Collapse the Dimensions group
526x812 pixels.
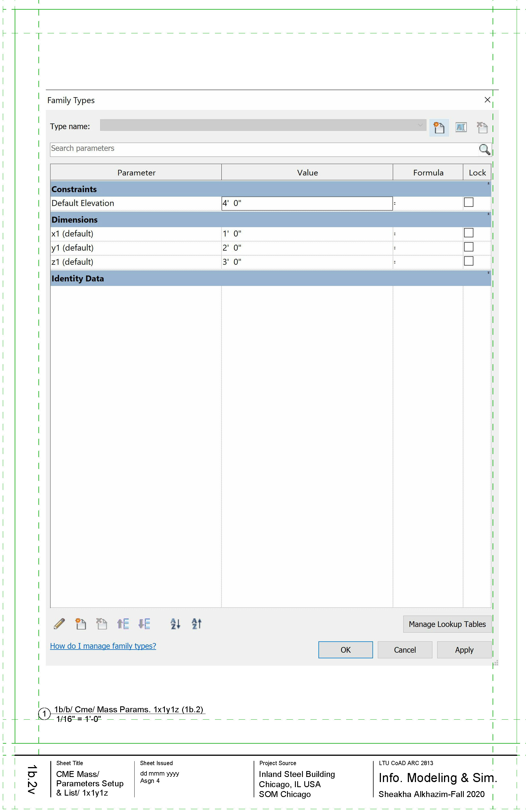tap(488, 214)
